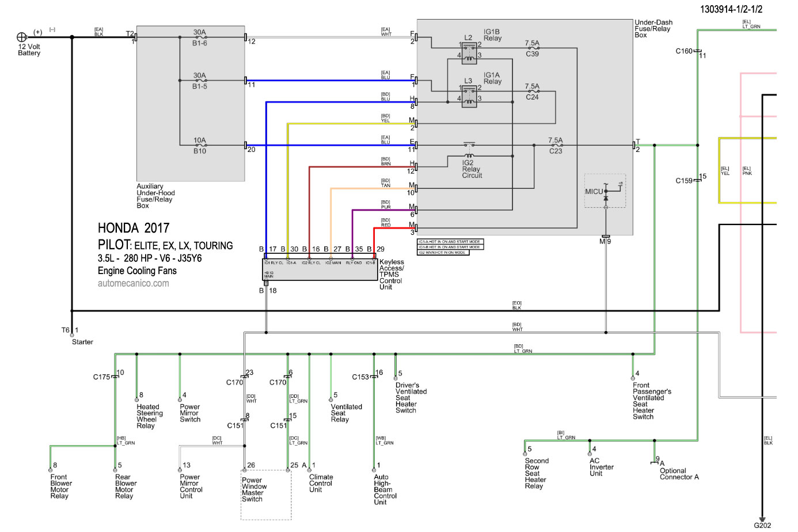Screen dimensions: 798x532
Task: Click the Keyless Access/TPMS Control Unit box
Action: (x=320, y=270)
